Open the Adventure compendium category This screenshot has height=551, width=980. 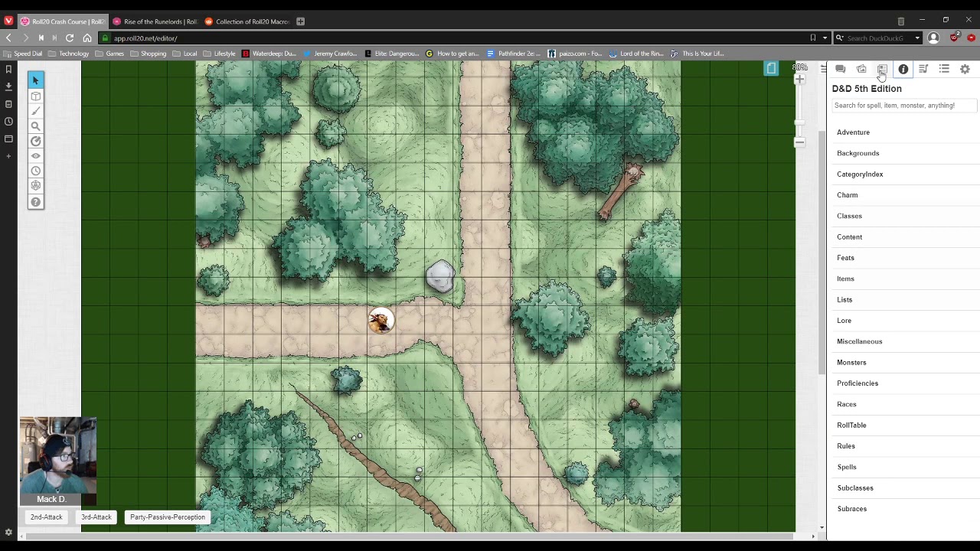[x=853, y=132]
